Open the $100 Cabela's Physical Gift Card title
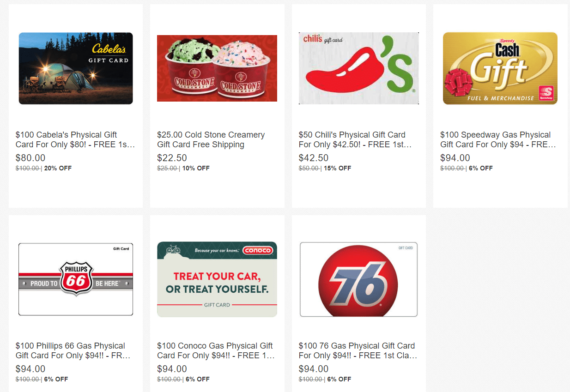 [75, 139]
